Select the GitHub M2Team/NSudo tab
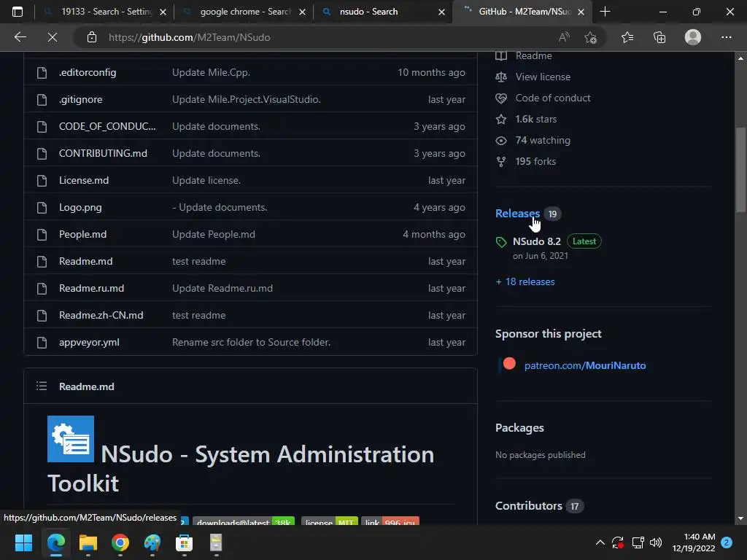The image size is (747, 560). click(522, 12)
